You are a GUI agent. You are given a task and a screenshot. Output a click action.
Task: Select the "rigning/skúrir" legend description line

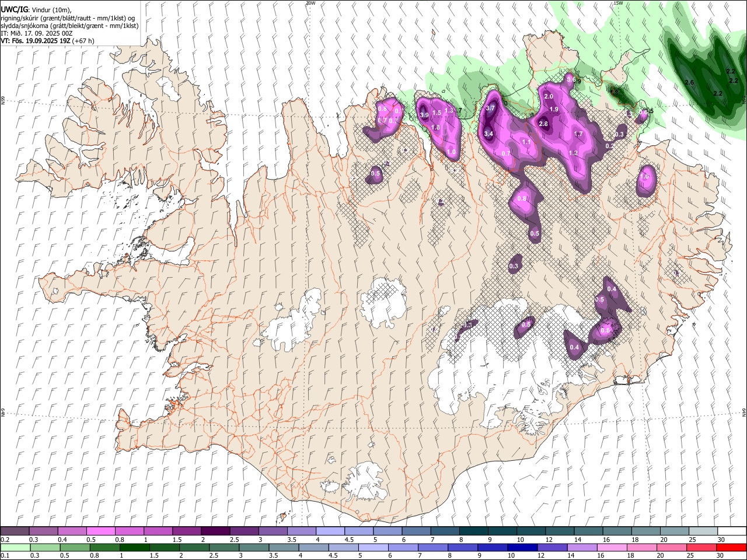pyautogui.click(x=68, y=18)
